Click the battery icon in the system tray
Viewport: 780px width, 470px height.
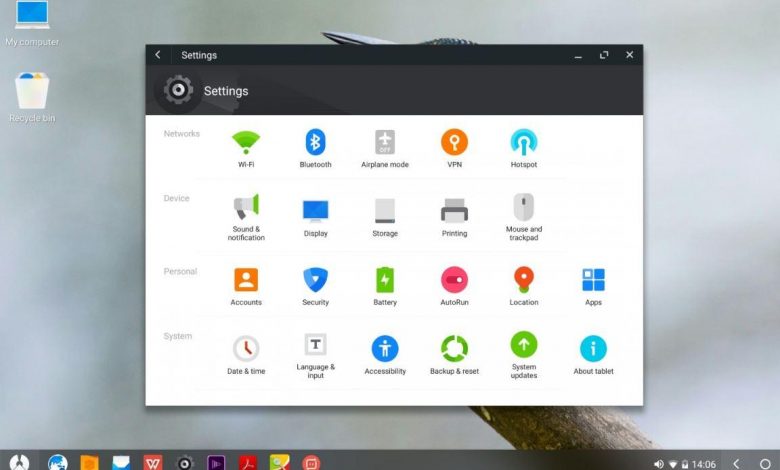click(x=685, y=464)
